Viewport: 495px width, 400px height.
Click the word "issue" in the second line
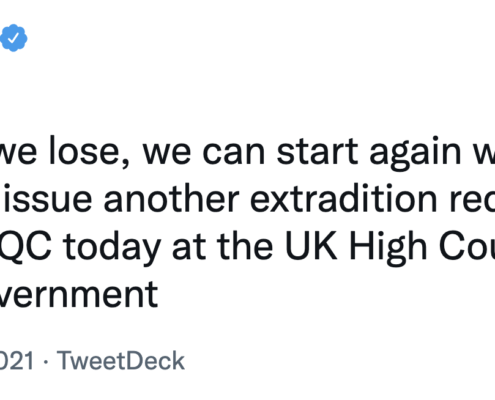pyautogui.click(x=47, y=199)
